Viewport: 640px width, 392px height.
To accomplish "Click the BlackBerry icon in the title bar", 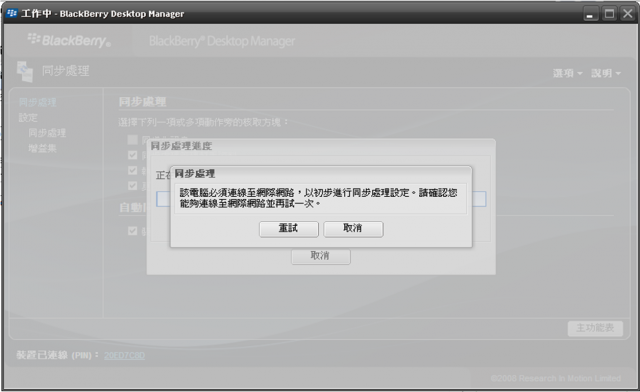I will click(x=11, y=13).
